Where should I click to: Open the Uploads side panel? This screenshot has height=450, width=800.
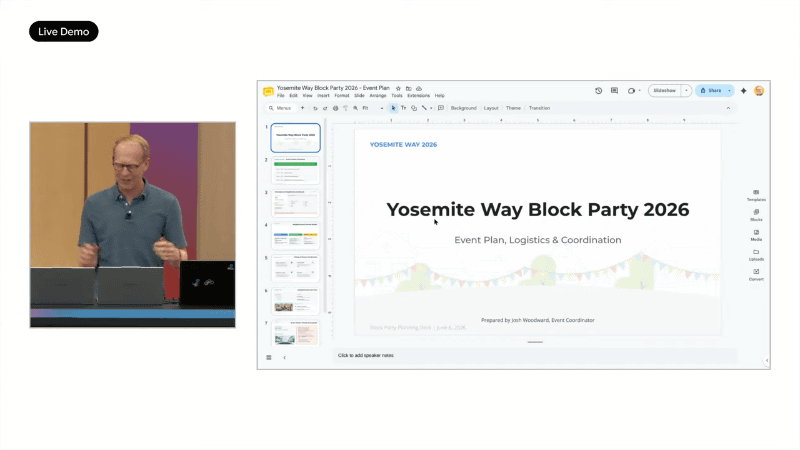(756, 255)
